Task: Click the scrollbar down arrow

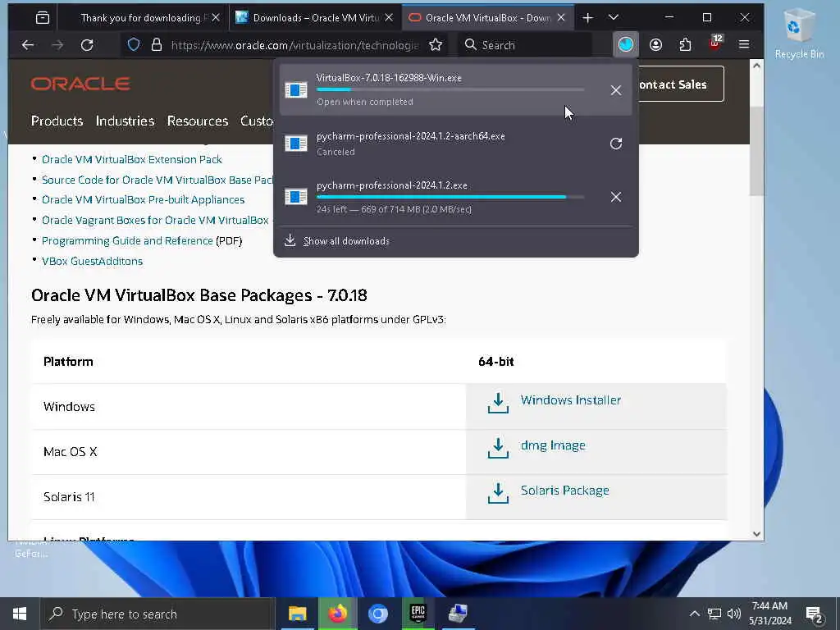Action: [756, 533]
